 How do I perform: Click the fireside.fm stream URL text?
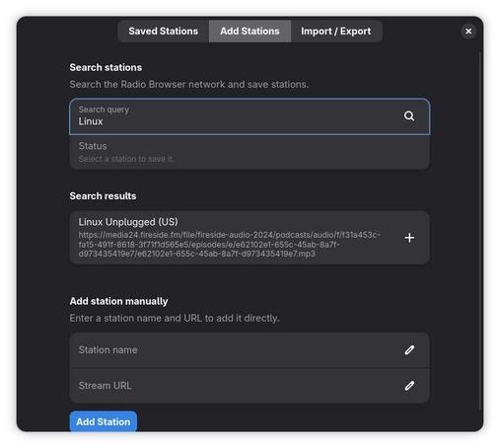click(229, 245)
